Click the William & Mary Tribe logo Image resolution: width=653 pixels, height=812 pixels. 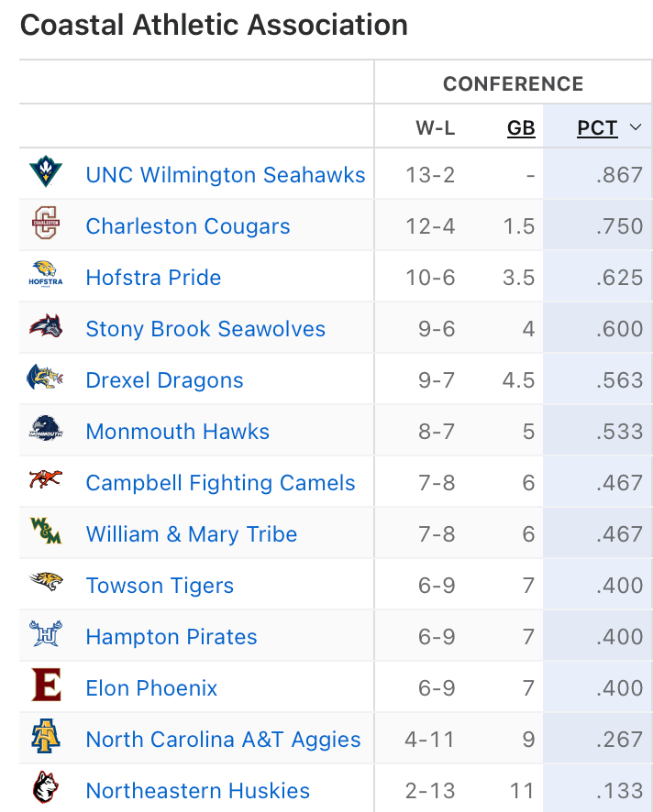45,533
